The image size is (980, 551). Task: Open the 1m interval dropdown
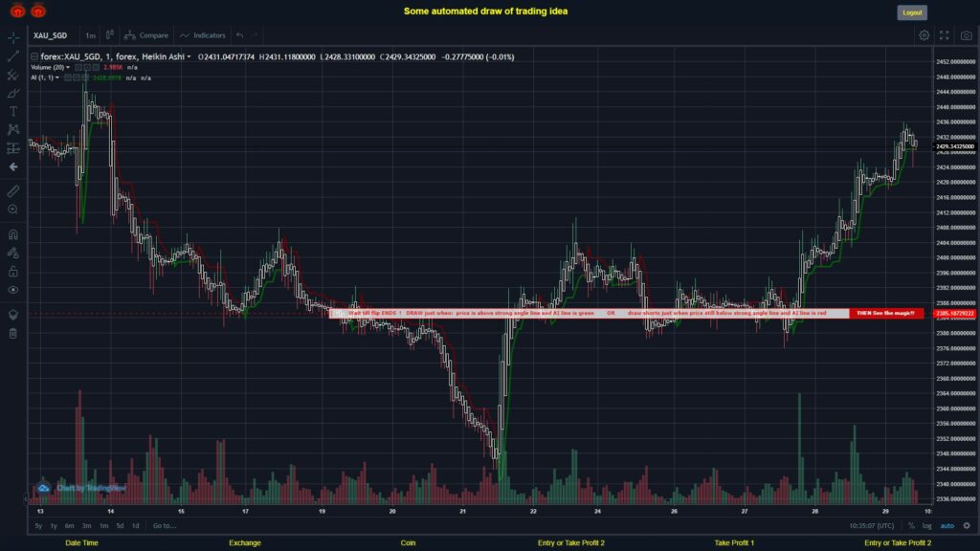(91, 35)
